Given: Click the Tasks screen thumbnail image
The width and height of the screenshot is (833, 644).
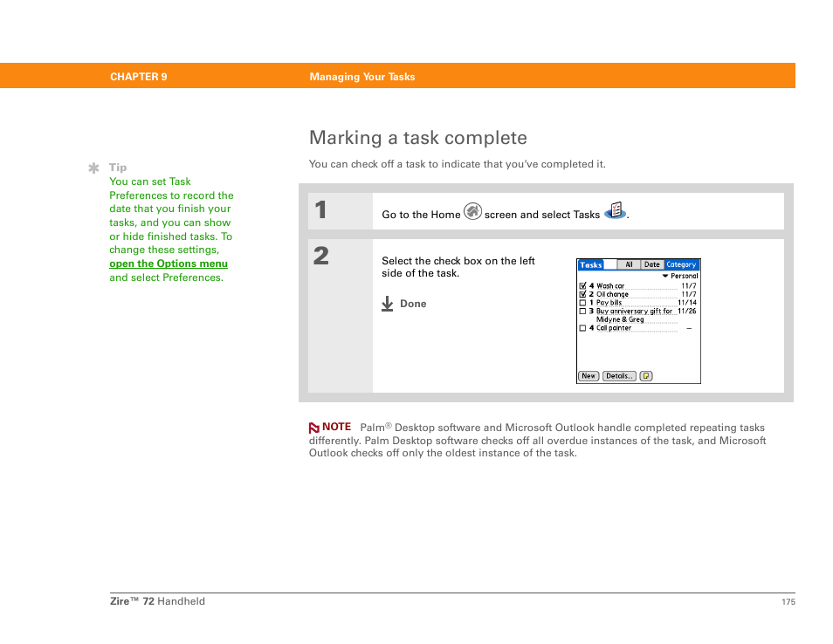Looking at the screenshot, I should [x=638, y=321].
